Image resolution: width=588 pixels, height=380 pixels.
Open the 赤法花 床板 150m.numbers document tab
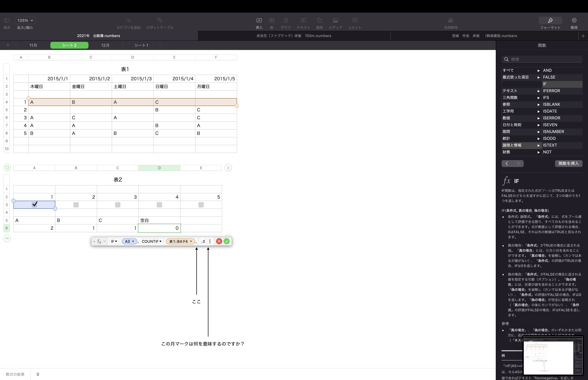(x=294, y=36)
